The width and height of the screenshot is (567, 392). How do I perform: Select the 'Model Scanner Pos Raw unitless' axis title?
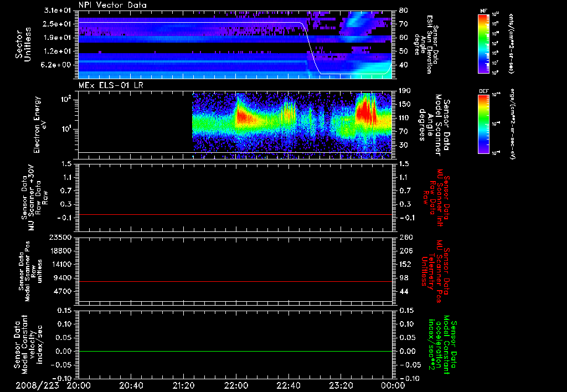[30, 271]
